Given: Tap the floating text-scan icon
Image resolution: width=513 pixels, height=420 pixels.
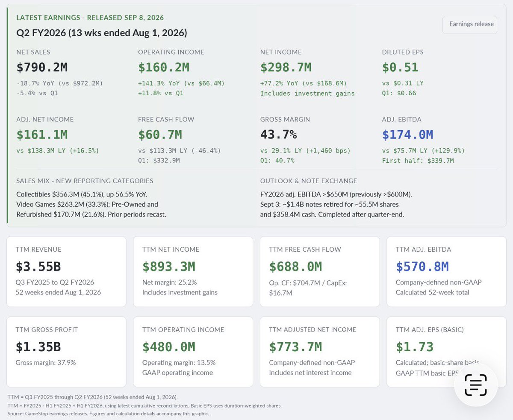Looking at the screenshot, I should pos(475,385).
